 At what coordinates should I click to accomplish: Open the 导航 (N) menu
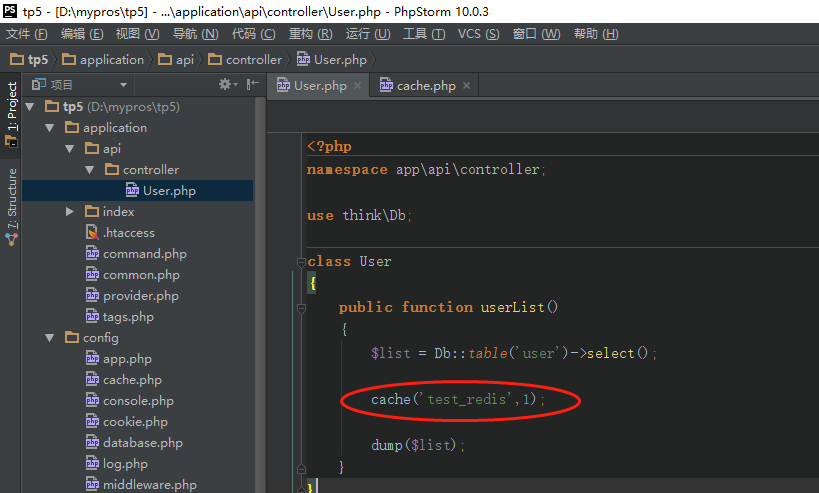(x=195, y=34)
